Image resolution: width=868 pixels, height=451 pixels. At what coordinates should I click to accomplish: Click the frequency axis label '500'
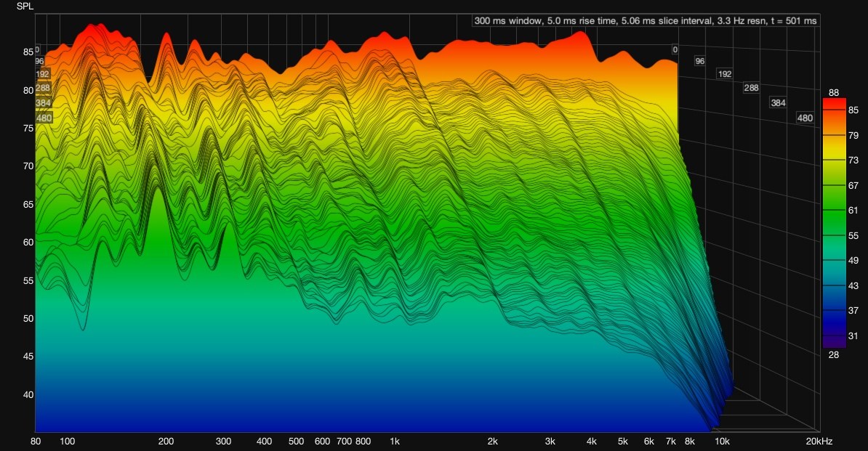[296, 441]
